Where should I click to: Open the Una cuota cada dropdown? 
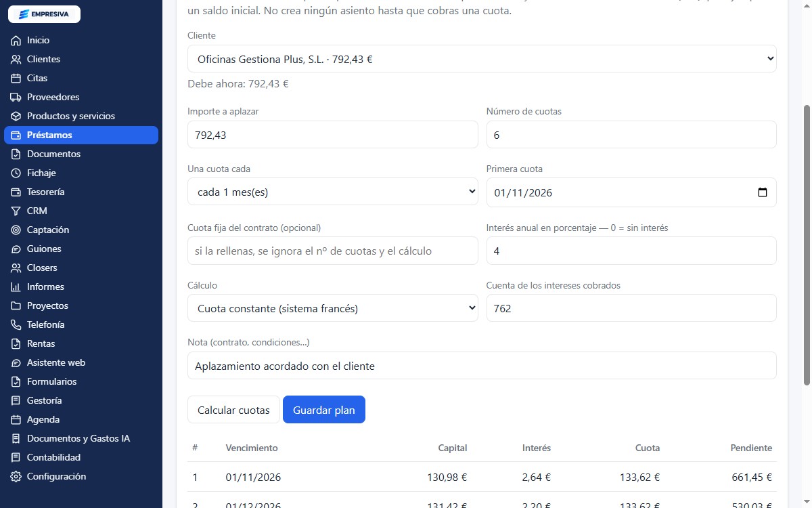pos(332,192)
